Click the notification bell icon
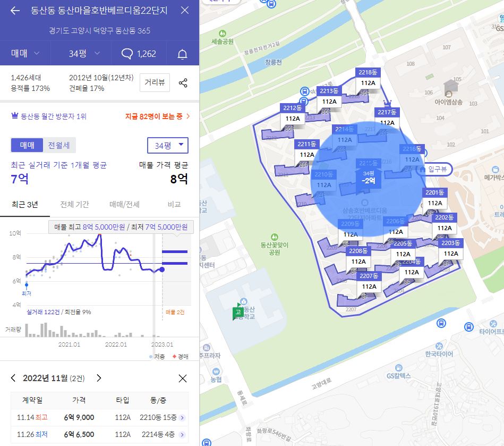Screen dimensions: 504x446 (182, 54)
